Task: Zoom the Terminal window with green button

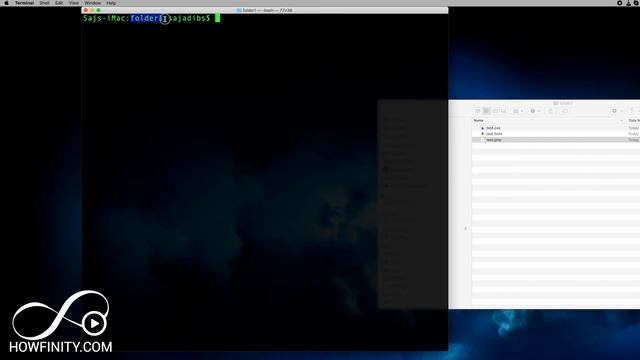Action: point(98,10)
